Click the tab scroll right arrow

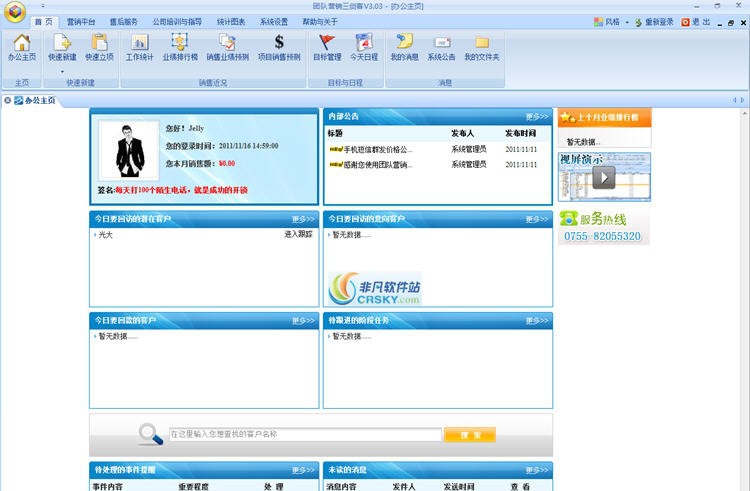742,100
